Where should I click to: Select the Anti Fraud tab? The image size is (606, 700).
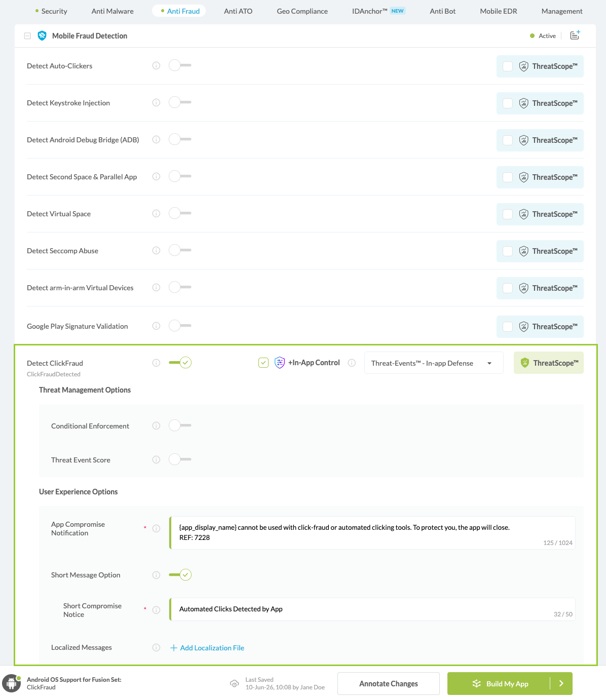point(179,11)
